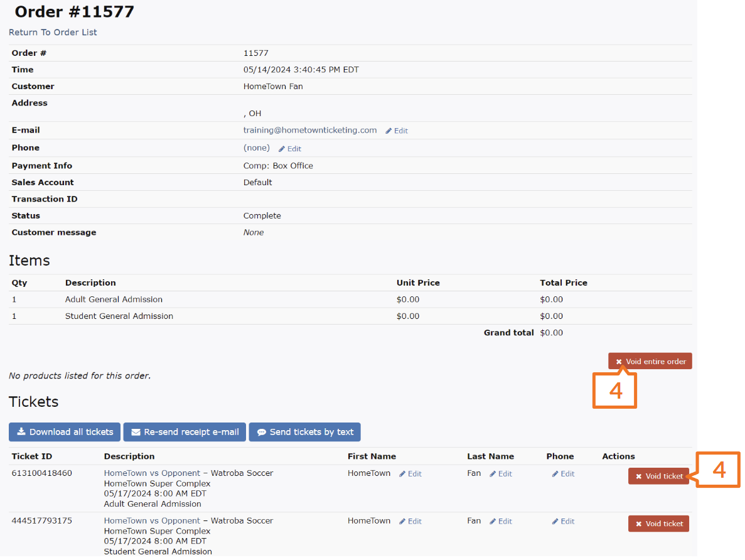Edit first name for ticket 444517793175
This screenshot has height=560, width=745.
click(x=410, y=522)
